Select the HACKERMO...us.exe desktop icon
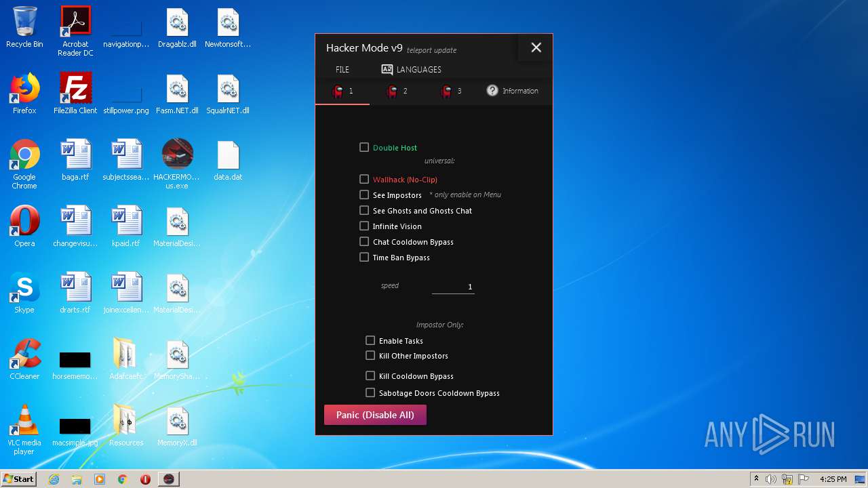868x488 pixels. tap(177, 164)
